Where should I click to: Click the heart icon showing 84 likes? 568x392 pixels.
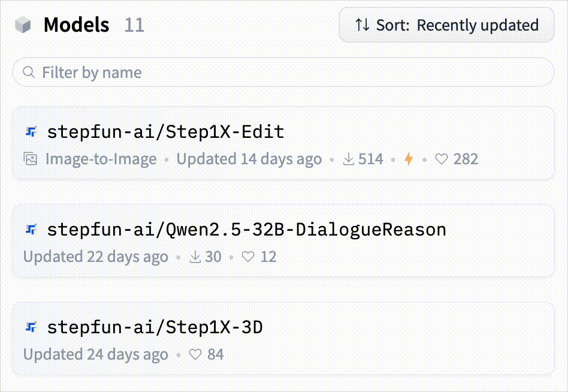pyautogui.click(x=195, y=355)
